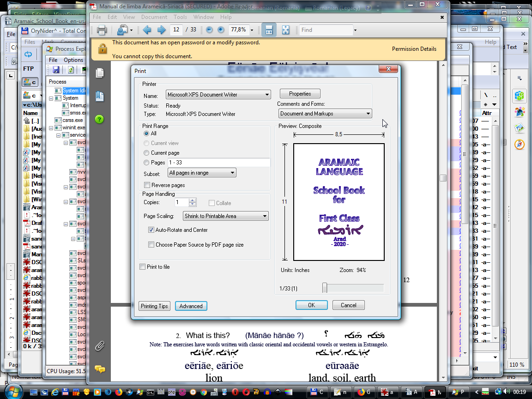Click the zoom out minus icon
This screenshot has width=532, height=399.
(x=209, y=30)
